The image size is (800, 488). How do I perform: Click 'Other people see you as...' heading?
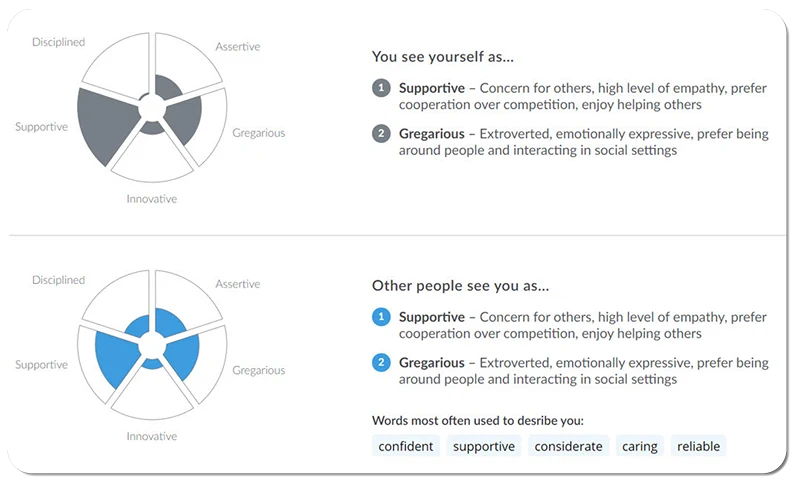(460, 286)
